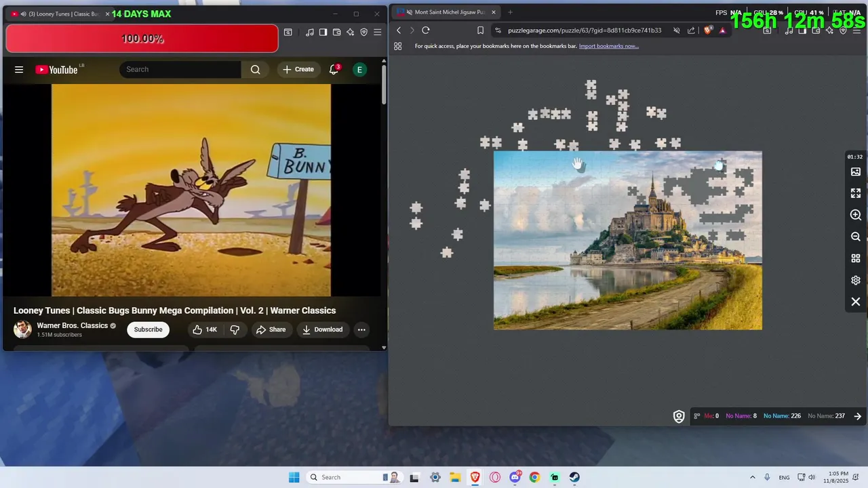Image resolution: width=868 pixels, height=488 pixels.
Task: Click the puzzlegarage.com address bar
Action: 585,30
